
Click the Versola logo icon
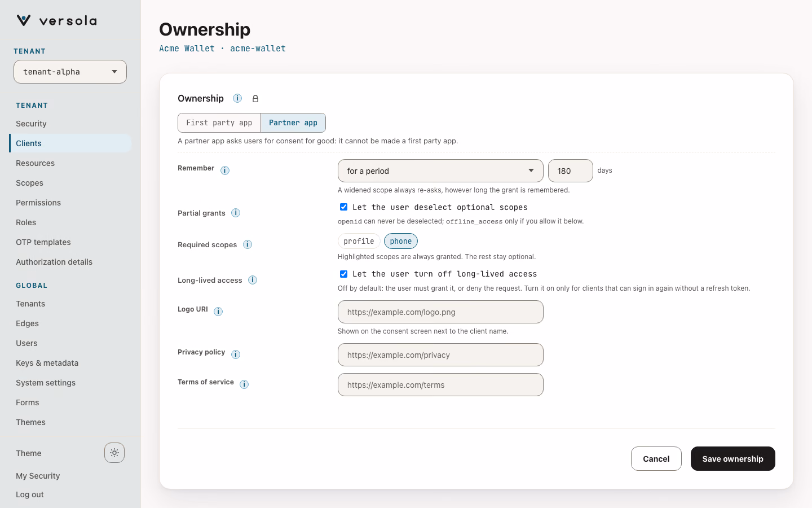pos(23,21)
